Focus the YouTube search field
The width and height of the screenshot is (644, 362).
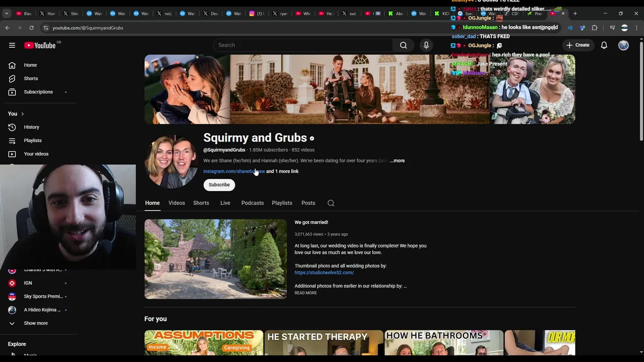pos(303,45)
